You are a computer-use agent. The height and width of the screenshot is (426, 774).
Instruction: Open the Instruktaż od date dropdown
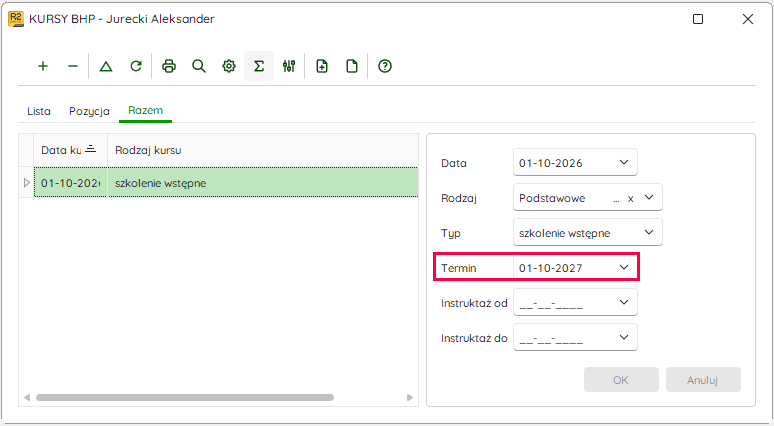pyautogui.click(x=624, y=303)
